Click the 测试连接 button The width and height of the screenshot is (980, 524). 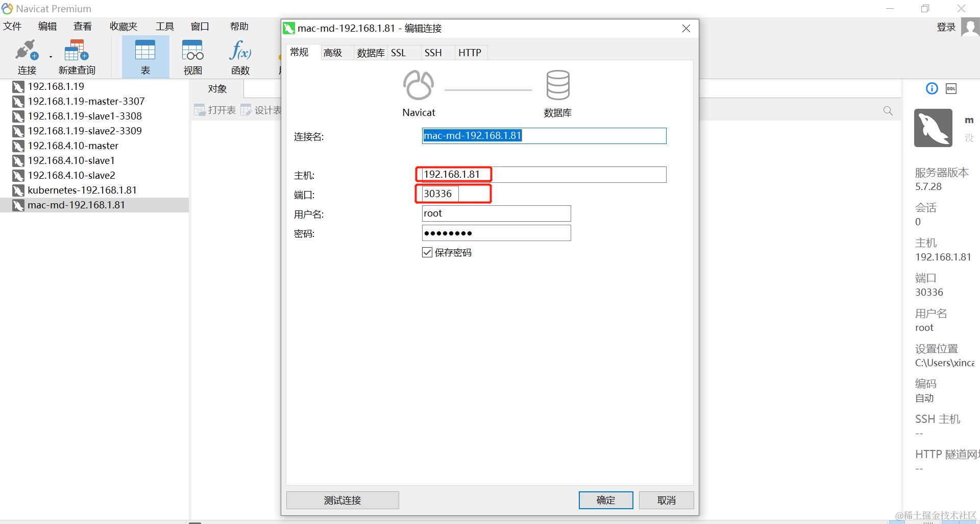(342, 501)
